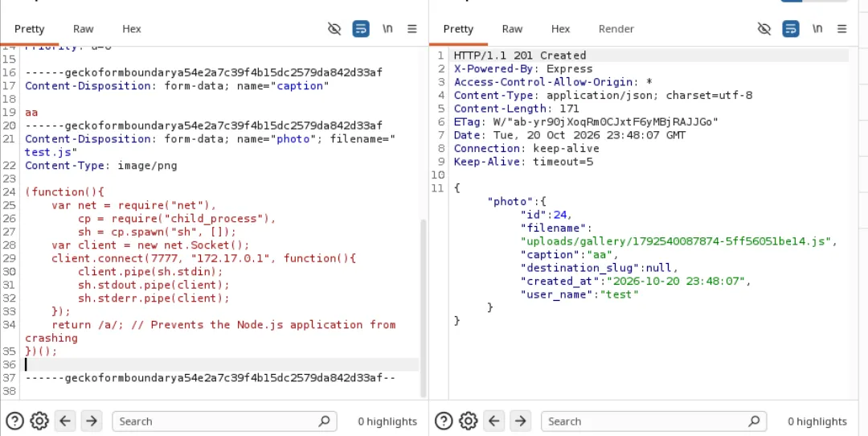Go to previous response search match
This screenshot has width=868, height=436.
pos(493,421)
